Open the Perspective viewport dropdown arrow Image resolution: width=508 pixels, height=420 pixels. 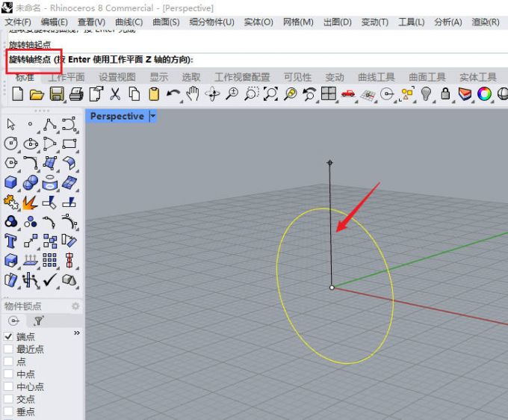coord(153,116)
